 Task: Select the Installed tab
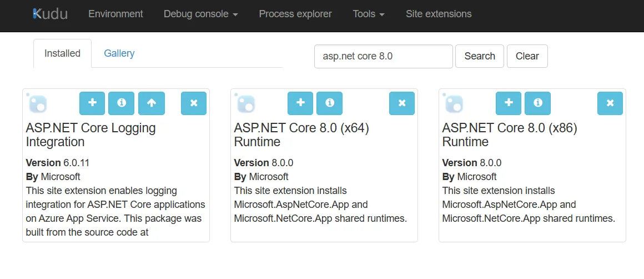[x=62, y=53]
